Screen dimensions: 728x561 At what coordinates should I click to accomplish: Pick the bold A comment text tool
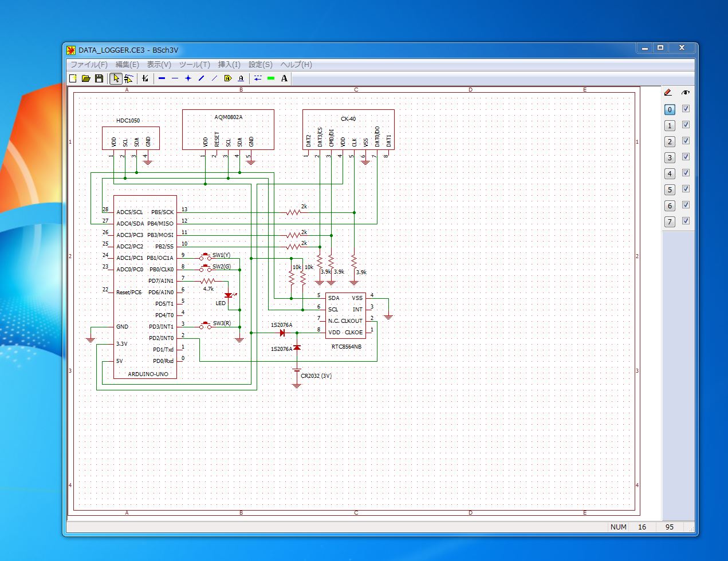point(284,78)
